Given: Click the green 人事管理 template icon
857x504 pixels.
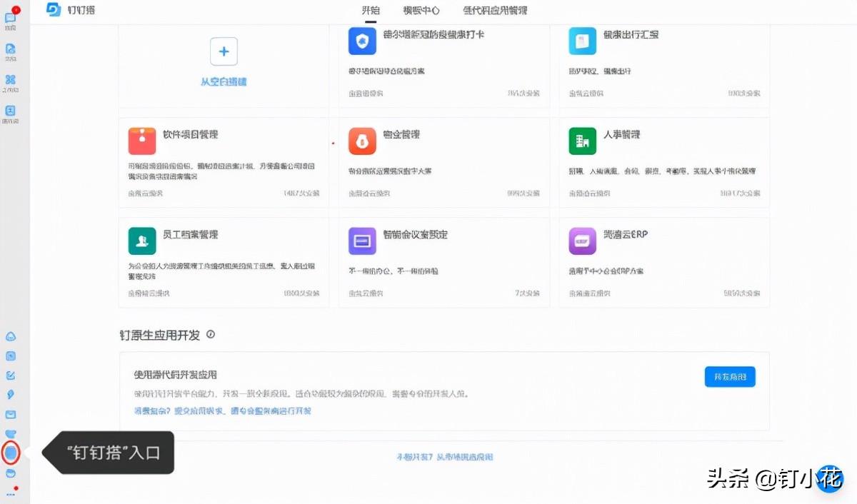Looking at the screenshot, I should click(x=582, y=141).
